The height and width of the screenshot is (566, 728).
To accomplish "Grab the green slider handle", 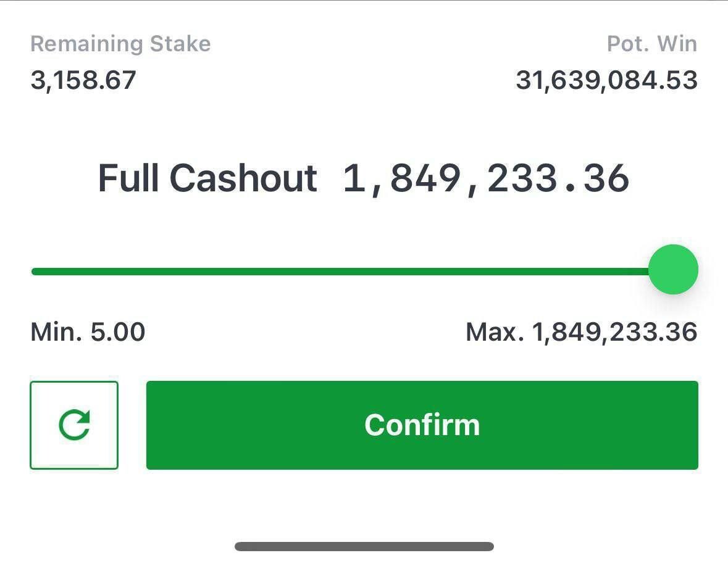I will click(673, 270).
